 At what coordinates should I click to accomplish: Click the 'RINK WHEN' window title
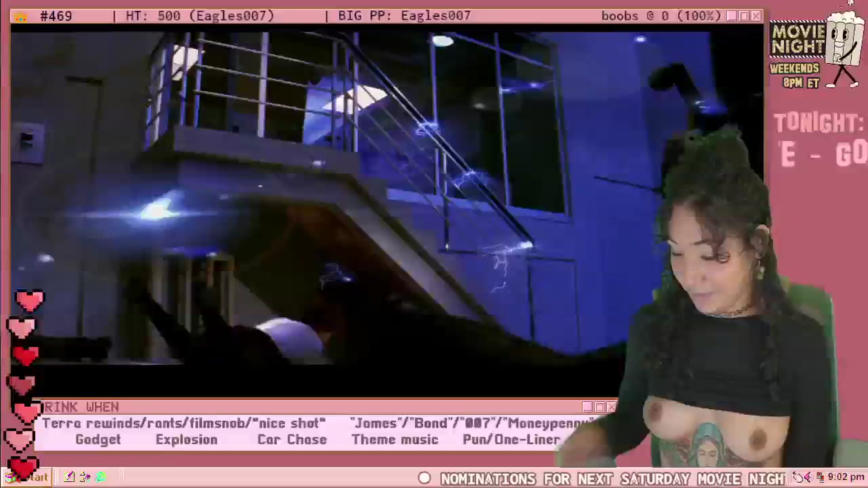pos(82,408)
